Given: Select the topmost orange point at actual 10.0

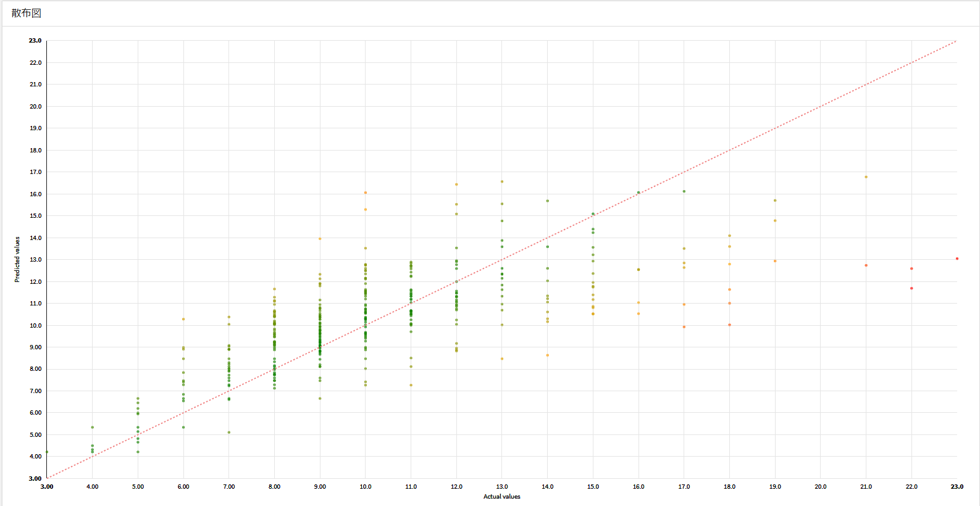Looking at the screenshot, I should click(x=366, y=193).
